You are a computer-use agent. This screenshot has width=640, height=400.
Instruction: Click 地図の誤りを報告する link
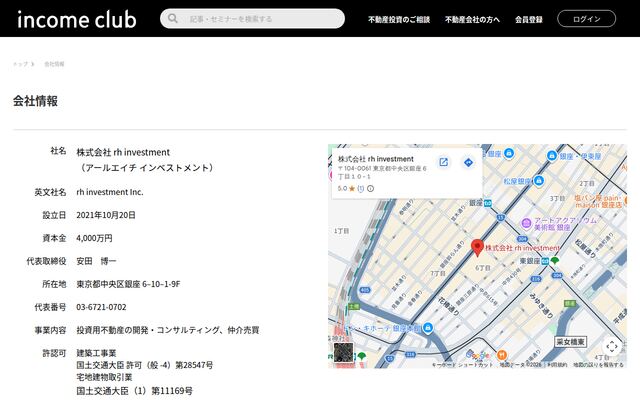[x=598, y=364]
